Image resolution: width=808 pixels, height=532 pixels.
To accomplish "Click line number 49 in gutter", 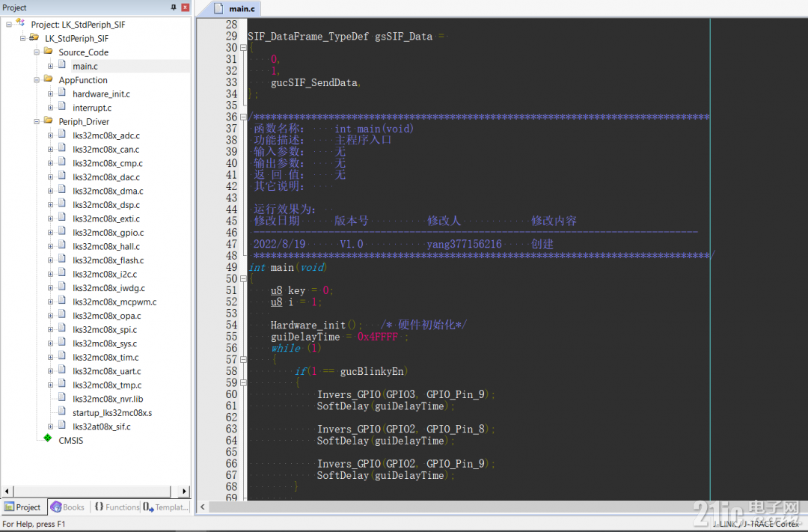I will 231,267.
